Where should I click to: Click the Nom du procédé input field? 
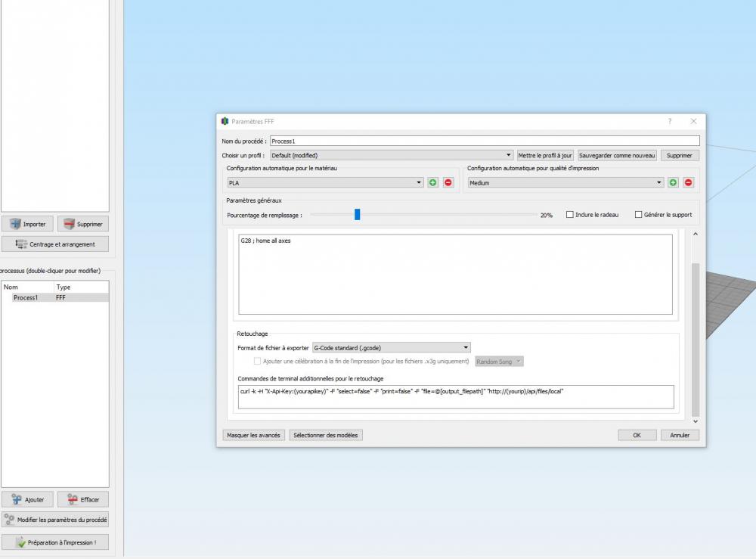click(x=485, y=141)
